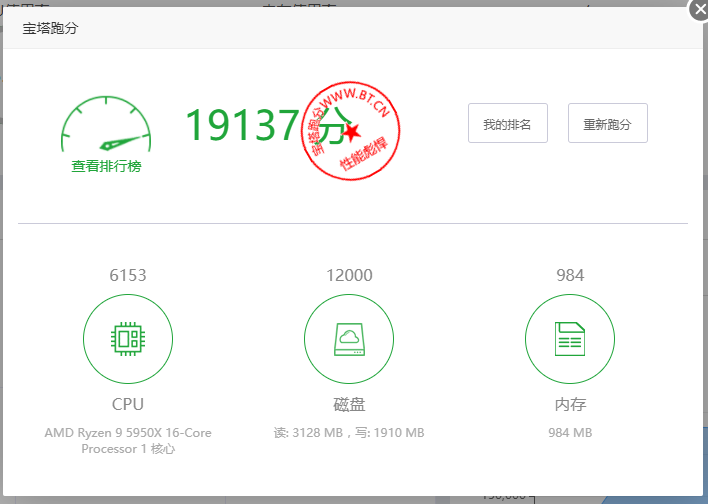Click the 内存 label text
The image size is (708, 504).
[570, 404]
